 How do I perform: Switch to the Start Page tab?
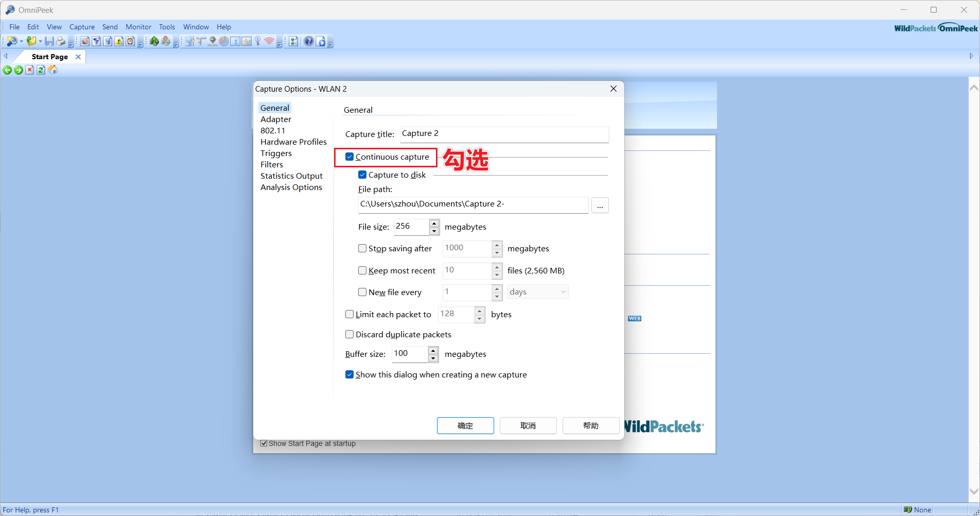point(49,57)
